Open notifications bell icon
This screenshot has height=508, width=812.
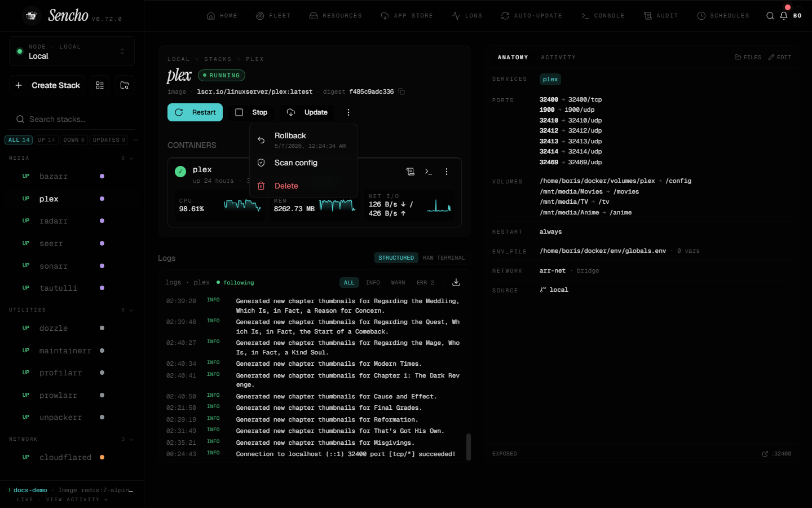tap(784, 16)
